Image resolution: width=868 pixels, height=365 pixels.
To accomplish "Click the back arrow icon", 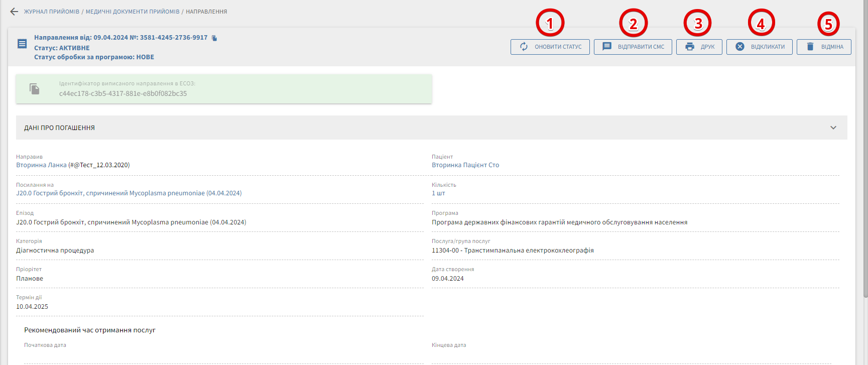I will 14,12.
